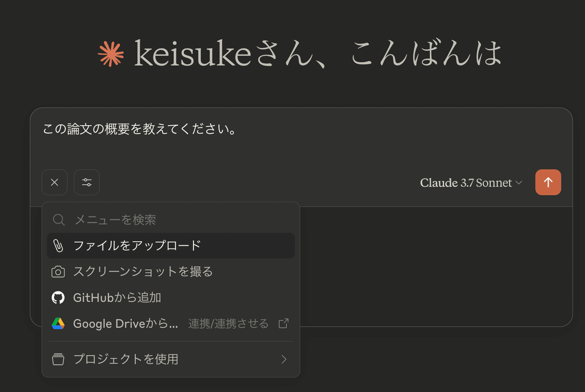Click the 連携/連携させる link

coord(228,323)
